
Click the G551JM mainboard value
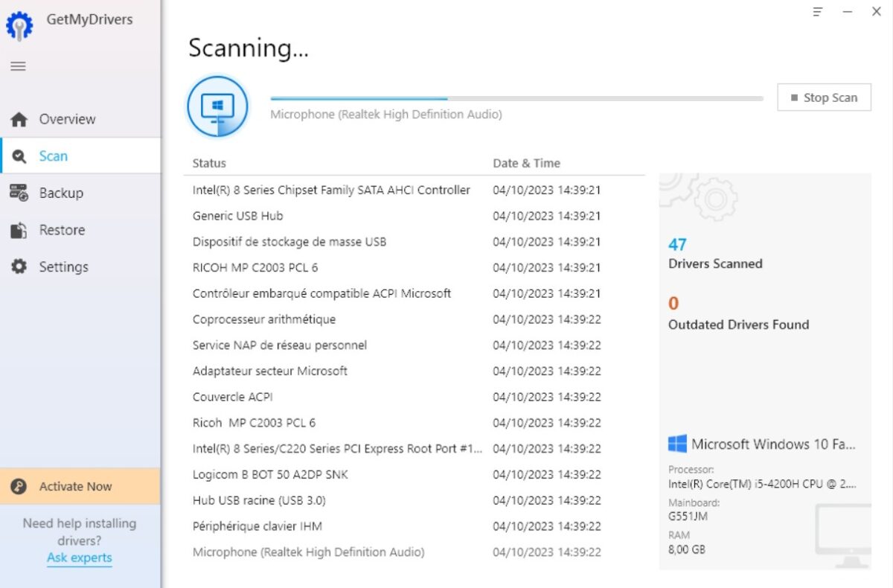688,517
